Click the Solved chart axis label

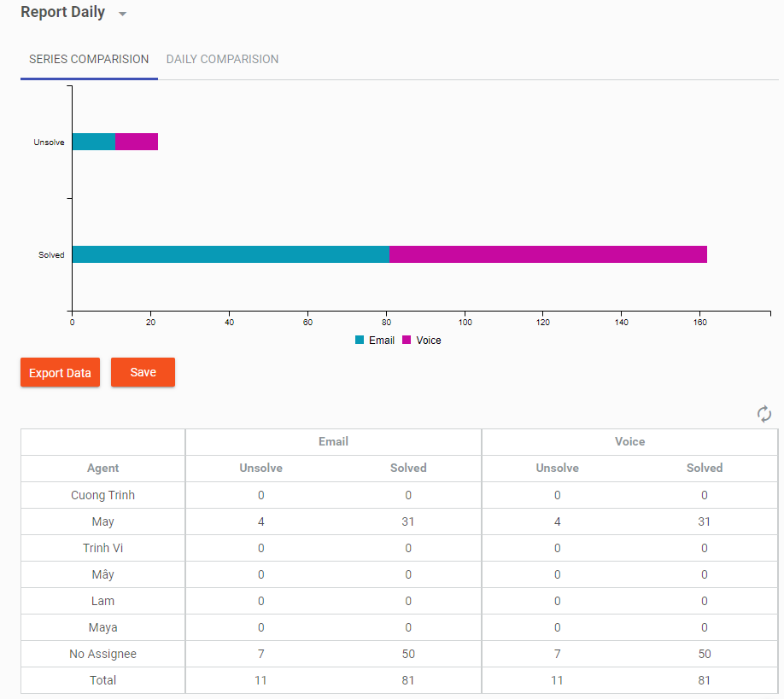51,255
